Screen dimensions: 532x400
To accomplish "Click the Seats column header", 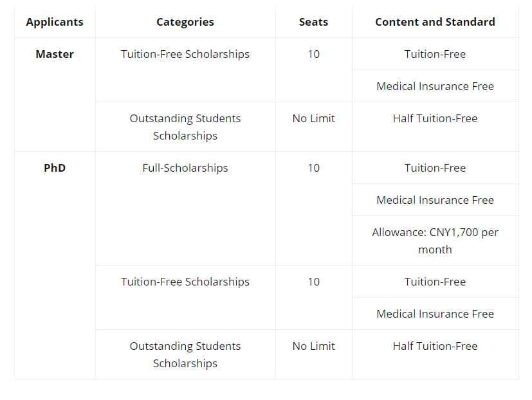I will 313,22.
